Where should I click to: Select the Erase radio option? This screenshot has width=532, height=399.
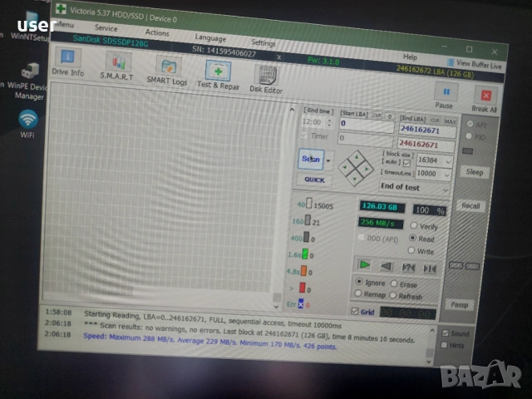(x=394, y=283)
